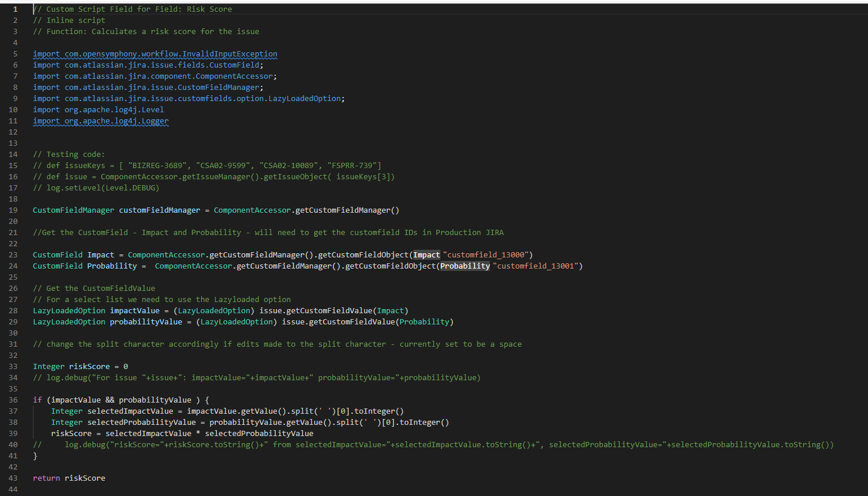Viewport: 868px width, 496px height.
Task: Click the comment 'Custom Script Field for Field: Risk Score'
Action: point(132,9)
